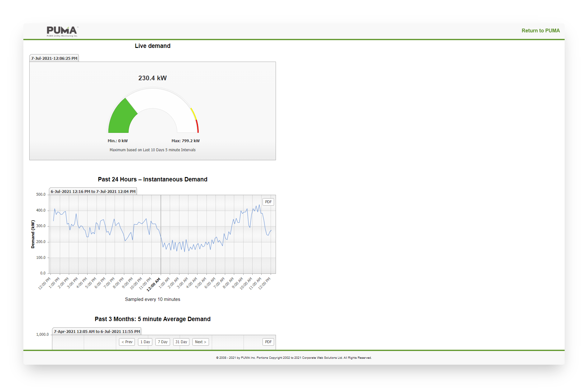Click the 24-hour chart date range label
Viewport: 588px width, 388px height.
93,191
